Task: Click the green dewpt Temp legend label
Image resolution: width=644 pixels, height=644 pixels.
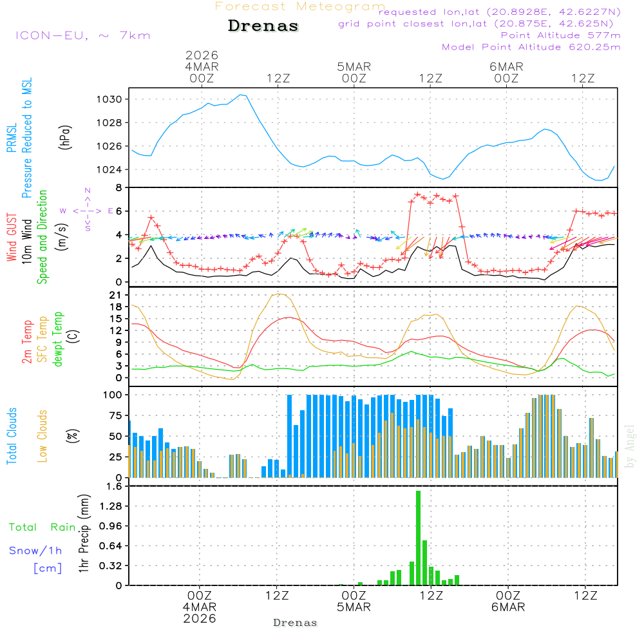Action: (x=58, y=339)
